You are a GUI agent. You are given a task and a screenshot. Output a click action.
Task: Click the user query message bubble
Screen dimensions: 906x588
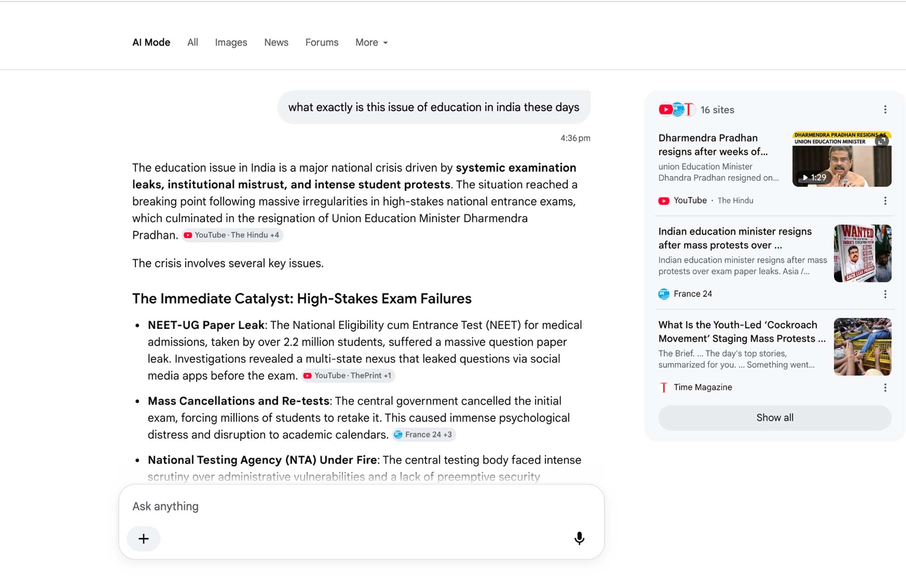[434, 107]
